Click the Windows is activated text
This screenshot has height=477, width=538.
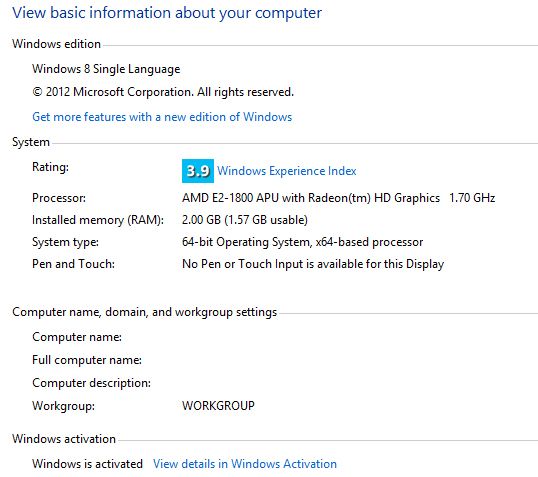pos(87,464)
